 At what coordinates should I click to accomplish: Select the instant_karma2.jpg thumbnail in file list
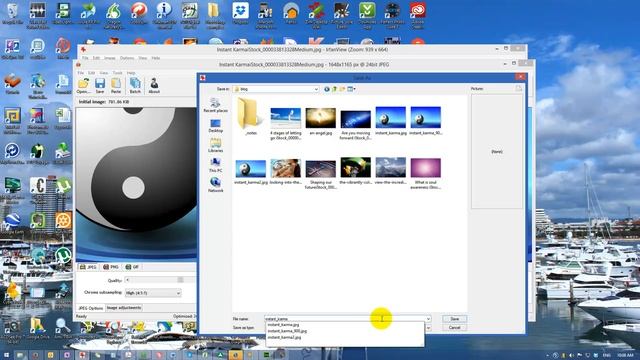(251, 171)
